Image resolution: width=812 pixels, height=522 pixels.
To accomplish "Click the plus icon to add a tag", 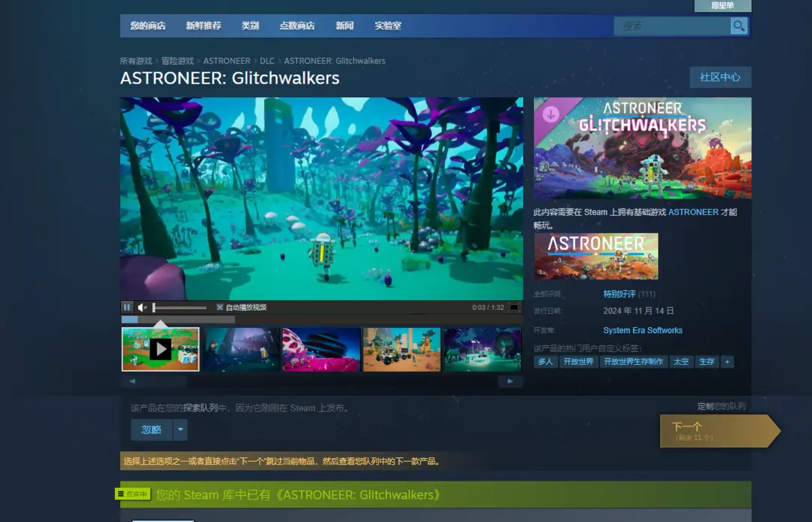I will pos(727,362).
